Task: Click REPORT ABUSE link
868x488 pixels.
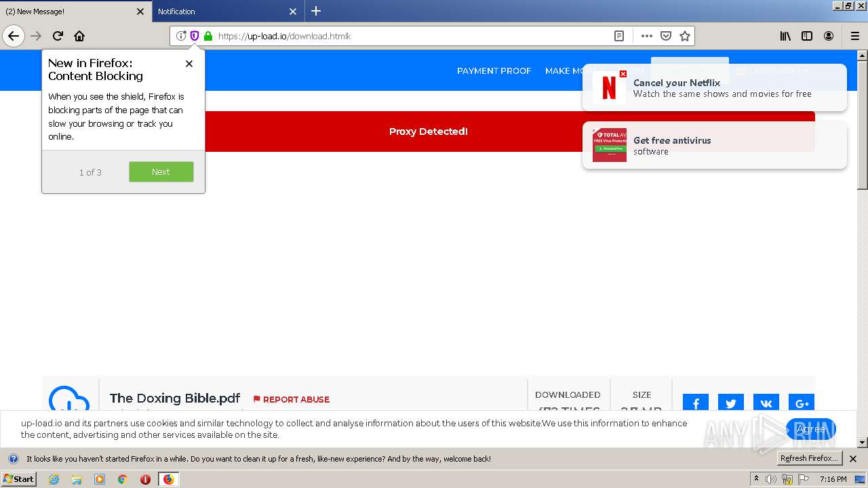Action: click(x=292, y=400)
